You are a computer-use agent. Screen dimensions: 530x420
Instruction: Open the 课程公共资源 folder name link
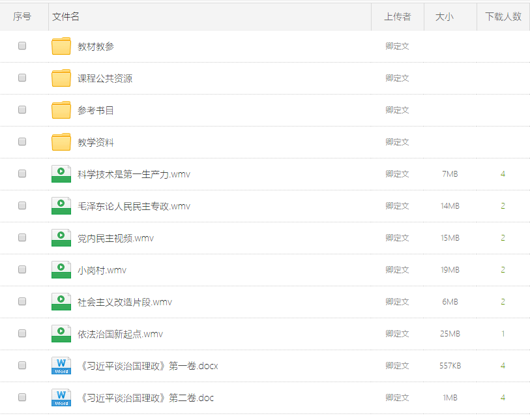pos(105,78)
